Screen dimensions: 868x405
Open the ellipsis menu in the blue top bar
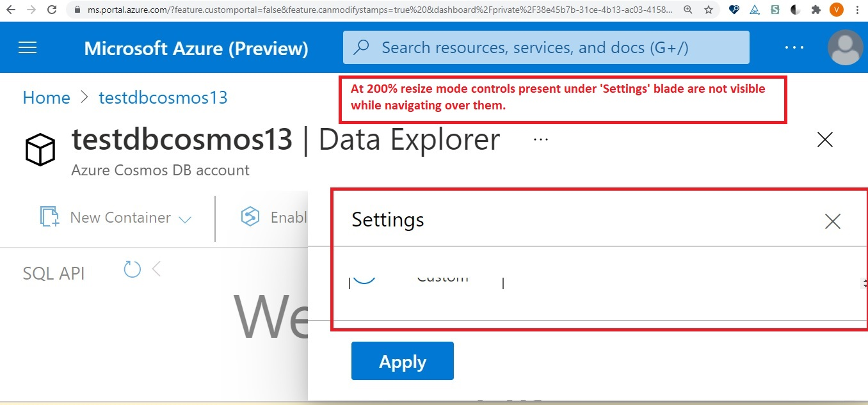794,47
